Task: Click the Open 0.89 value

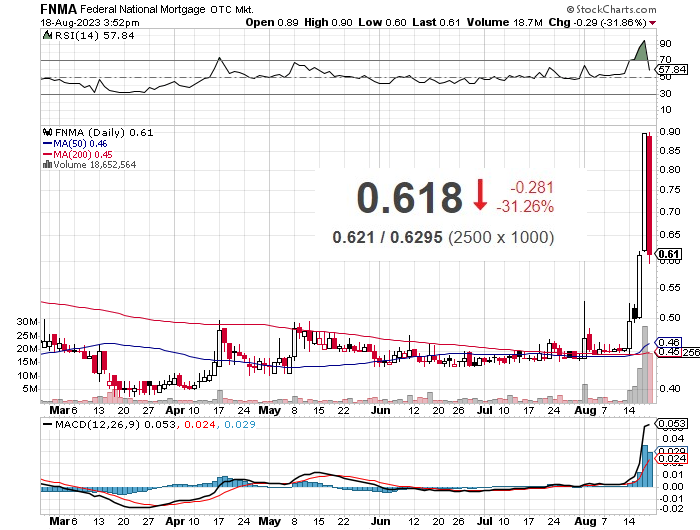Action: pyautogui.click(x=272, y=22)
